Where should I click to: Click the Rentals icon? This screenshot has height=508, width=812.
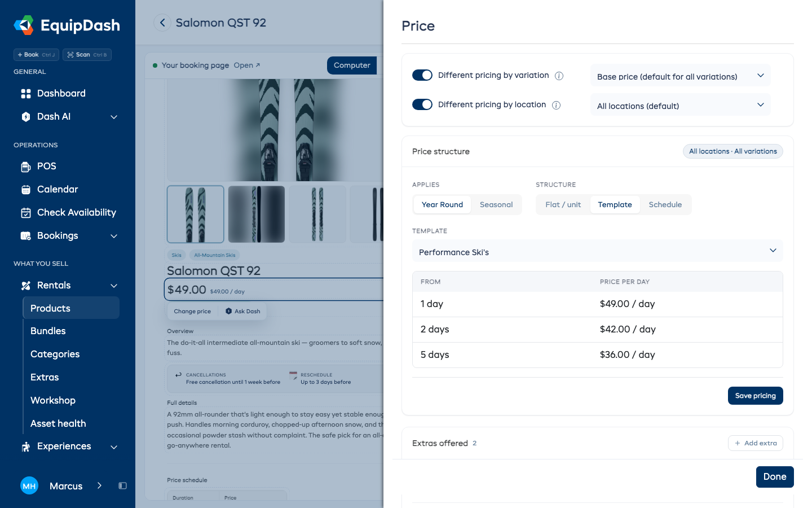(26, 286)
